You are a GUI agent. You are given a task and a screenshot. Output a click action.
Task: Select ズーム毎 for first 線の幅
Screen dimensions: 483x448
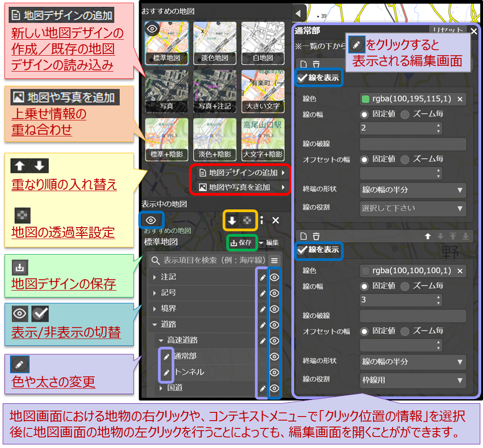click(x=405, y=115)
